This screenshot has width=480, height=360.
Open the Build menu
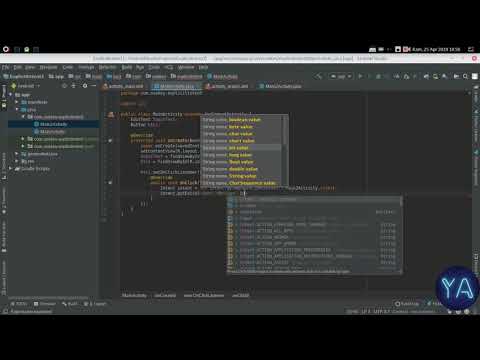(127, 67)
